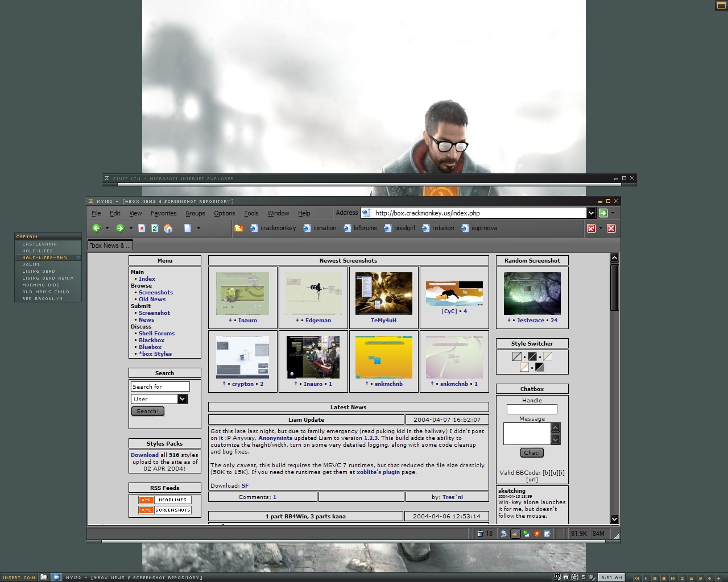The height and width of the screenshot is (582, 728).
Task: Open the close-window options dropdown arrow
Action: (601, 228)
